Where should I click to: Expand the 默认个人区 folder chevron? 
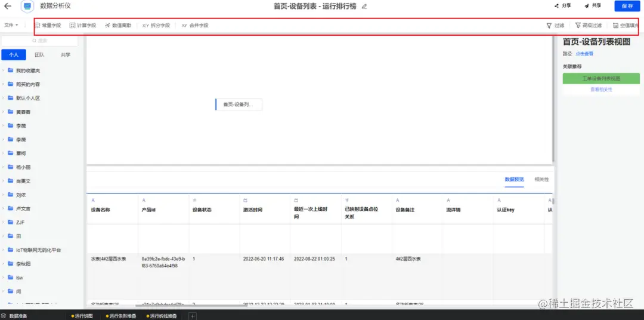(x=4, y=98)
